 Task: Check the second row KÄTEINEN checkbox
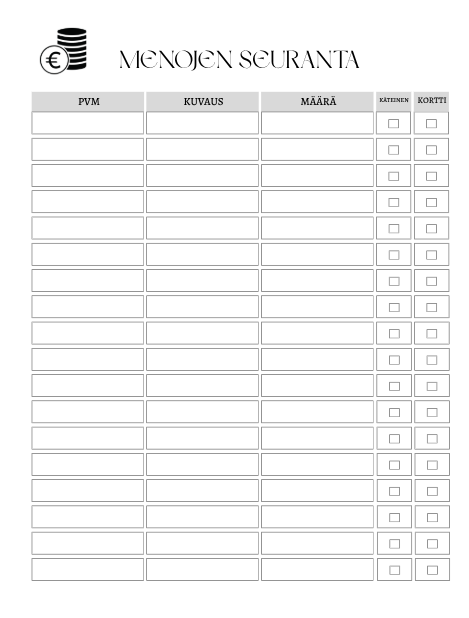(393, 150)
